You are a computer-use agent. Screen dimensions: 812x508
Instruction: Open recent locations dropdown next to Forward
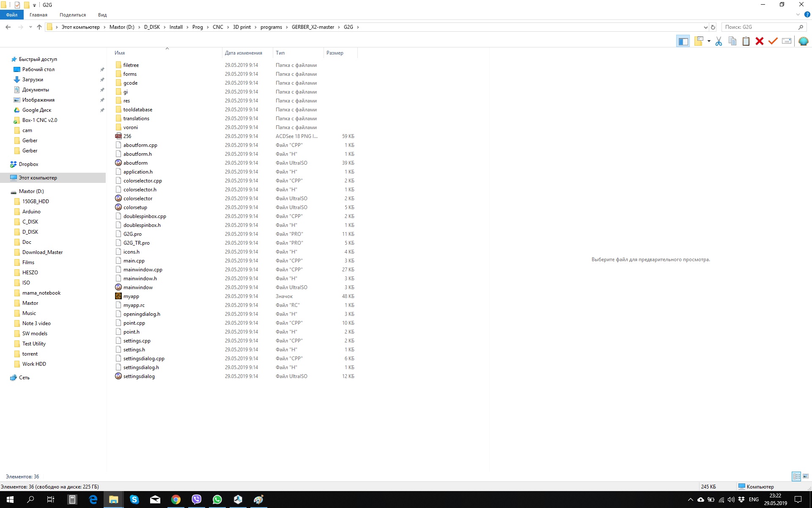tap(30, 27)
